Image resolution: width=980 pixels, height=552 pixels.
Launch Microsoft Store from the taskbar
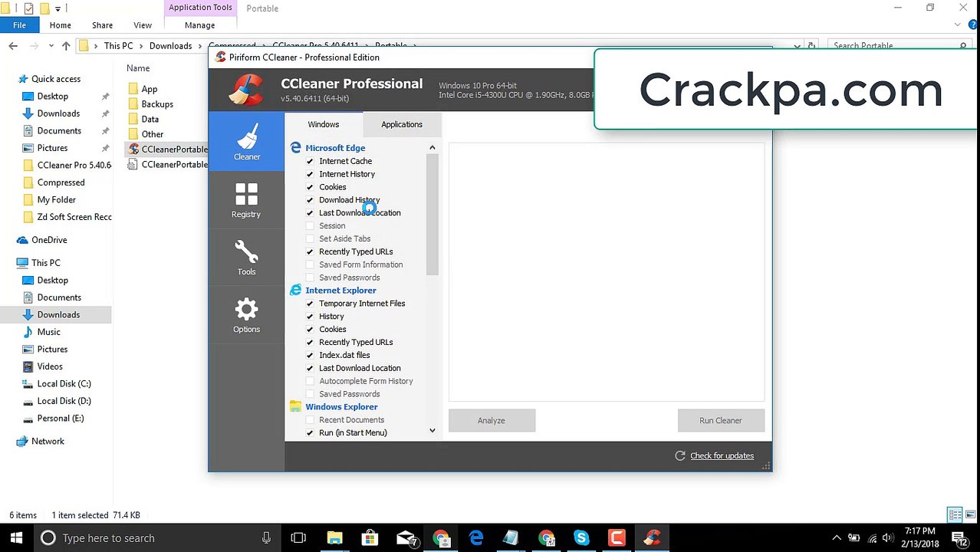point(370,538)
